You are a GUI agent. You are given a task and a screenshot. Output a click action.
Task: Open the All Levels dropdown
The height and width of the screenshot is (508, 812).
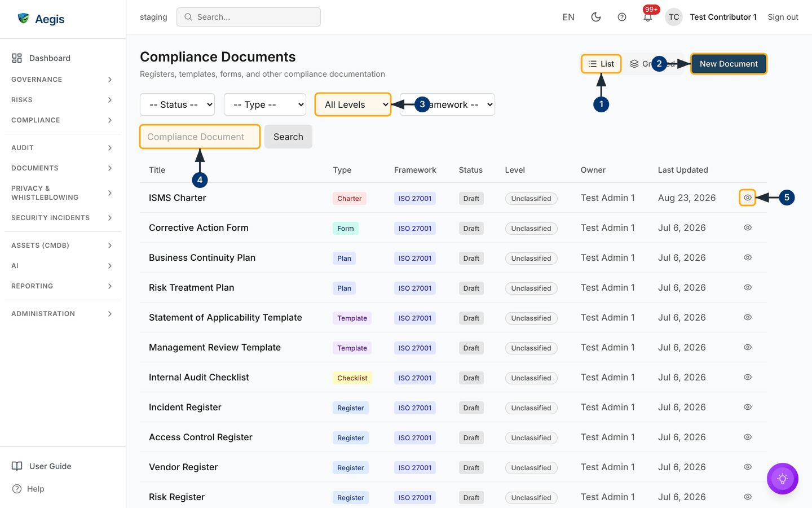coord(353,104)
